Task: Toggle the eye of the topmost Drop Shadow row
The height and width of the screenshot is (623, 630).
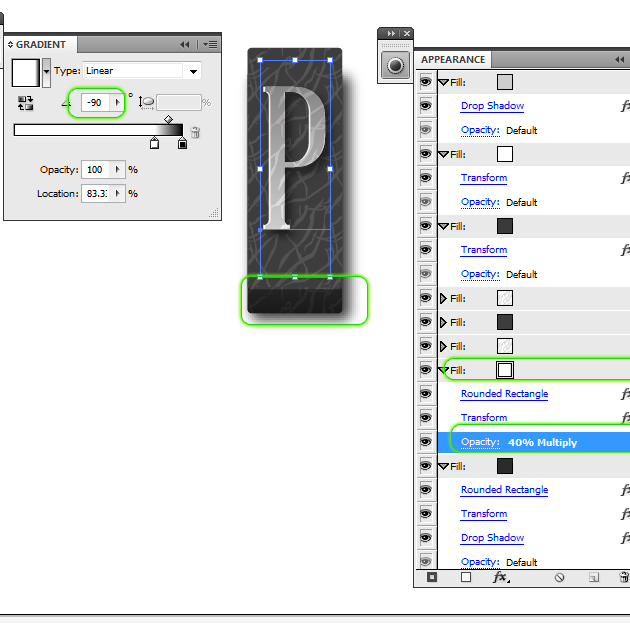Action: pos(426,106)
